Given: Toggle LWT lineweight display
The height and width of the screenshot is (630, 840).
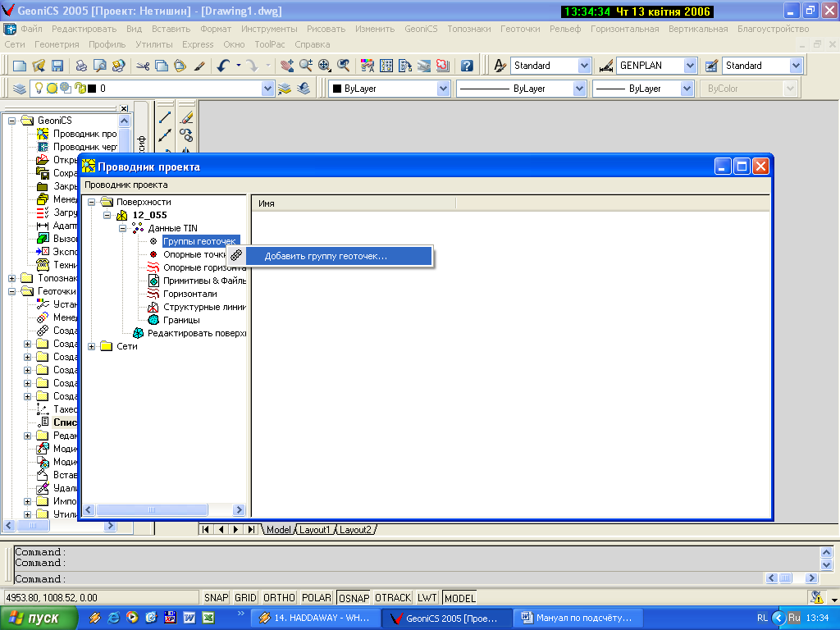Looking at the screenshot, I should click(427, 597).
